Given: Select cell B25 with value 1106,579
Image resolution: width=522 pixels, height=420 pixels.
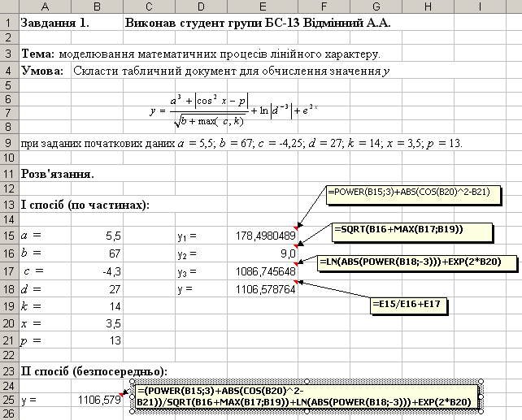Looking at the screenshot, I should (97, 400).
